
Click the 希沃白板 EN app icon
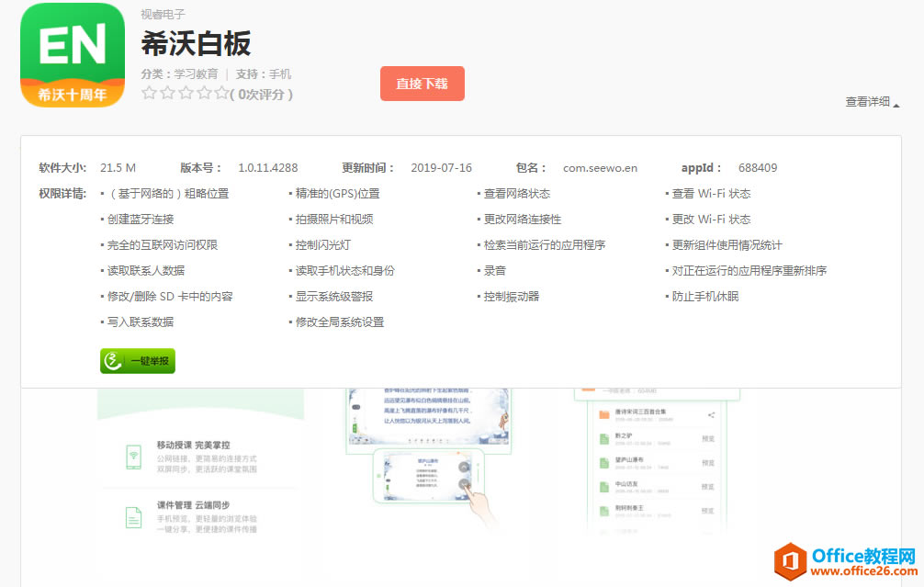[73, 55]
